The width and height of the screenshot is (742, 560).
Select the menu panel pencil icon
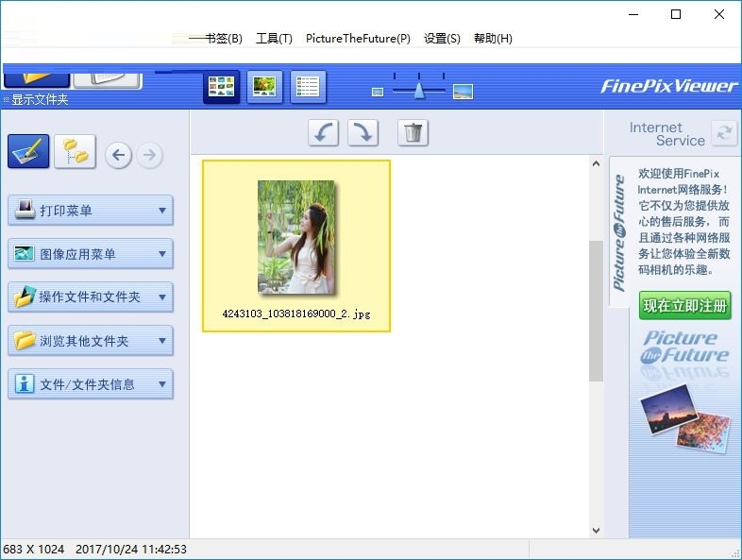tap(28, 152)
